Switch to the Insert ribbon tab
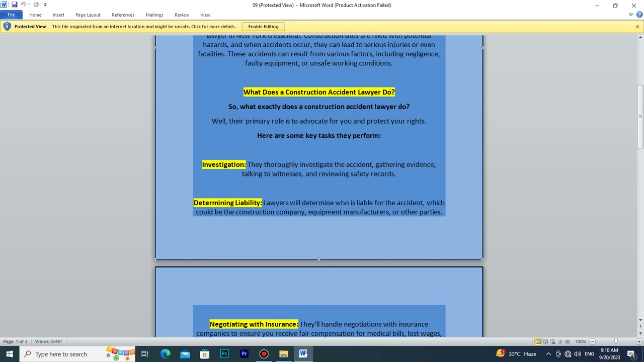This screenshot has width=644, height=362. pos(58,15)
